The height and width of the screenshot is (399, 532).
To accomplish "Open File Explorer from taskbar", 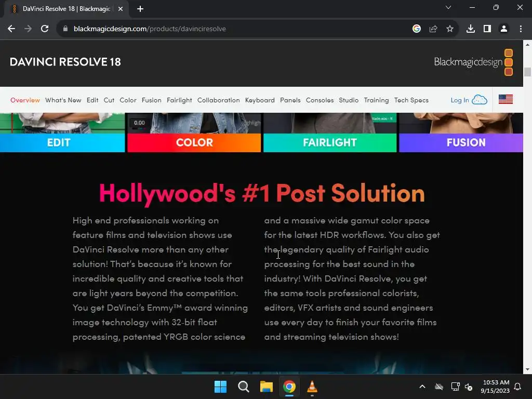I will [x=267, y=387].
